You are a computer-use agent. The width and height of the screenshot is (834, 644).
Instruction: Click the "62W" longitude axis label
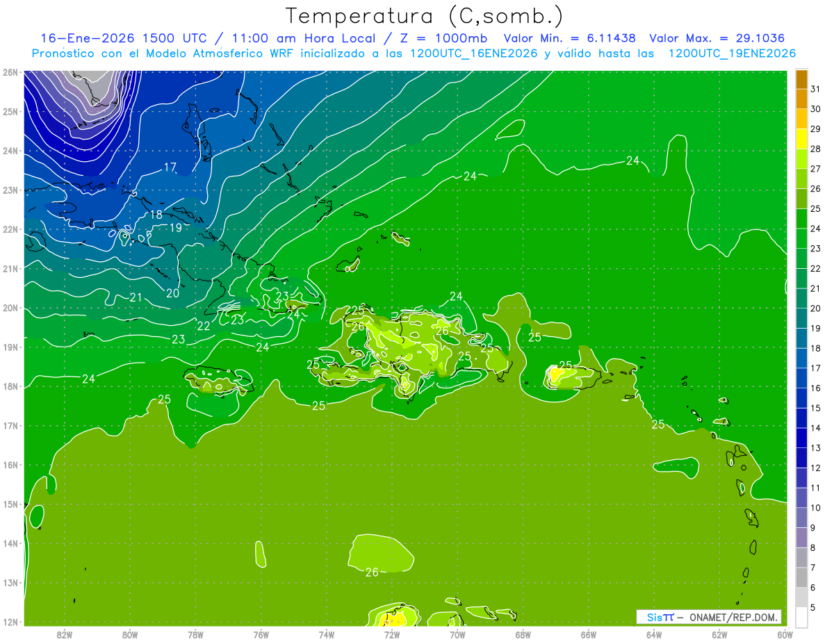point(719,634)
